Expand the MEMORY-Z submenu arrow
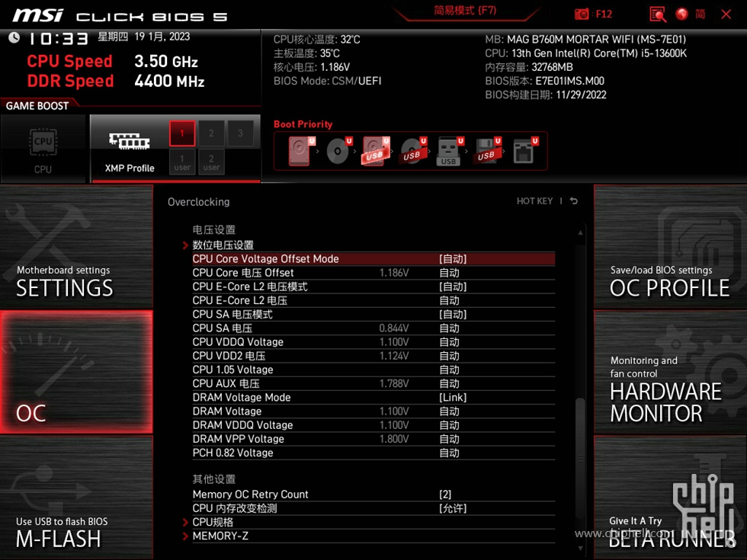The width and height of the screenshot is (747, 560). pyautogui.click(x=185, y=536)
